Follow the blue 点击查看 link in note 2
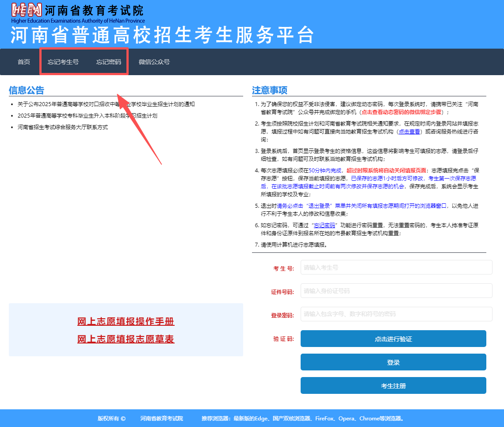 pos(409,132)
